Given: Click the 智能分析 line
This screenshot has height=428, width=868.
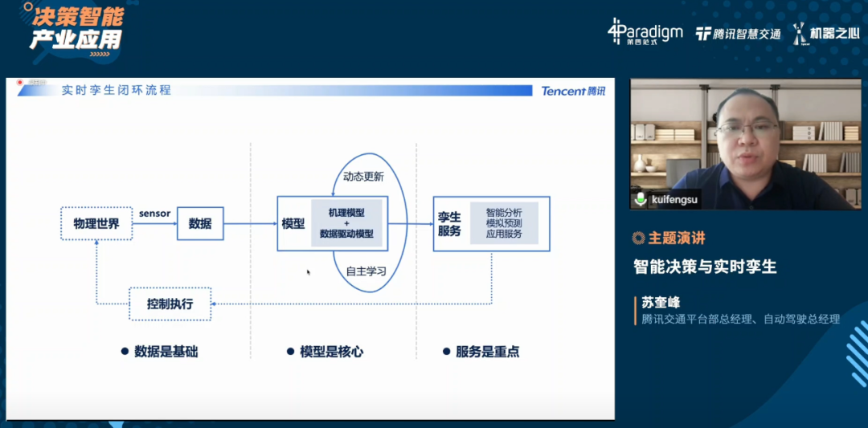Looking at the screenshot, I should pyautogui.click(x=504, y=212).
